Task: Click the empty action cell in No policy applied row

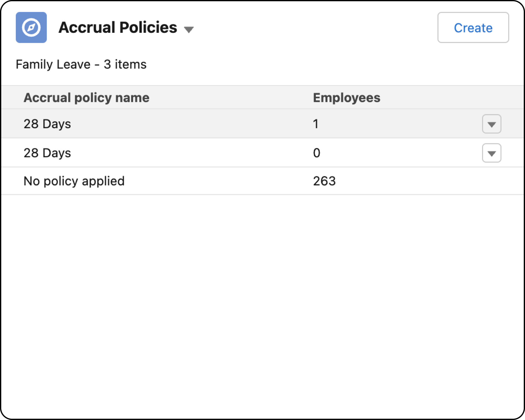Action: [x=491, y=181]
